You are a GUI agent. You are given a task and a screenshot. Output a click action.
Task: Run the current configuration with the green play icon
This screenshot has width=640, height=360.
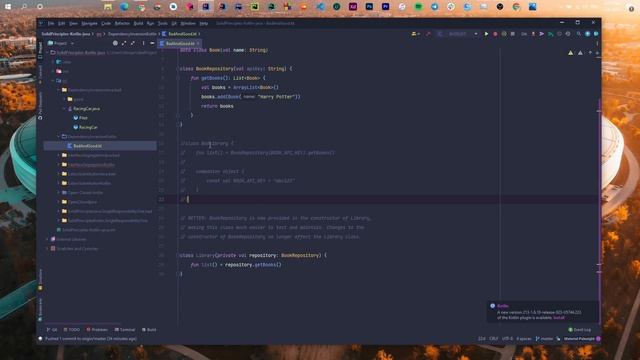(x=486, y=34)
